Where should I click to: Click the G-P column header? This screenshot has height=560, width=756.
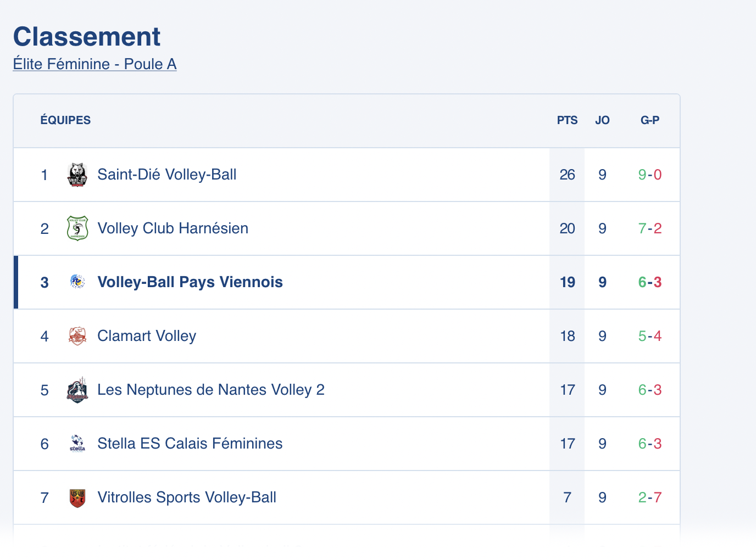point(649,120)
